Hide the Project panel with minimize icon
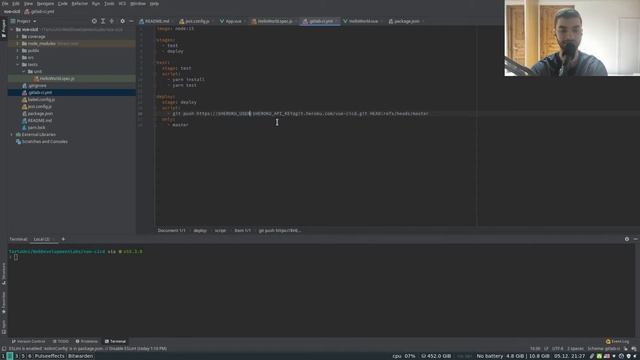Image resolution: width=640 pixels, height=360 pixels. coord(131,21)
